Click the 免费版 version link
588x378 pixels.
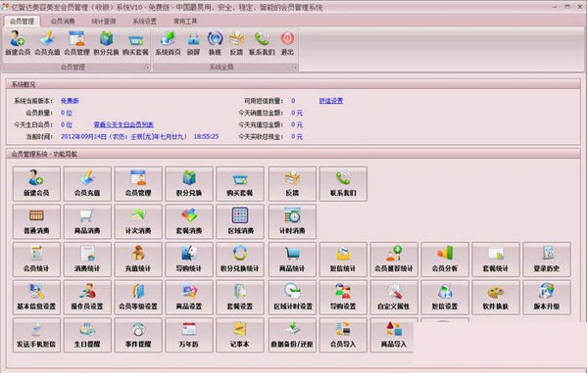(70, 101)
